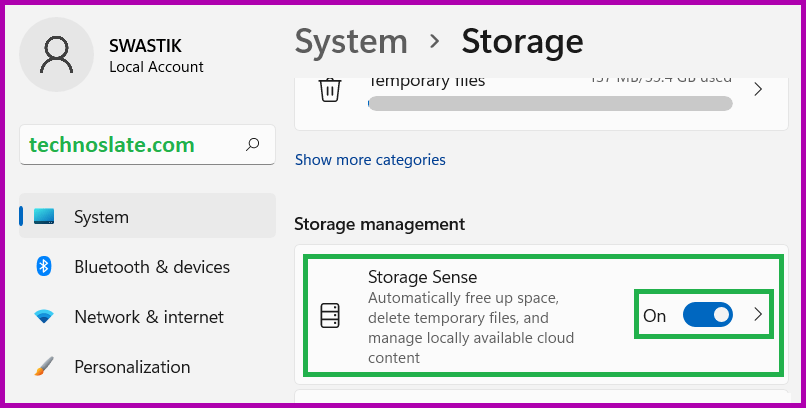Click the Storage page title
Screen dimensions: 806x408
click(x=522, y=41)
